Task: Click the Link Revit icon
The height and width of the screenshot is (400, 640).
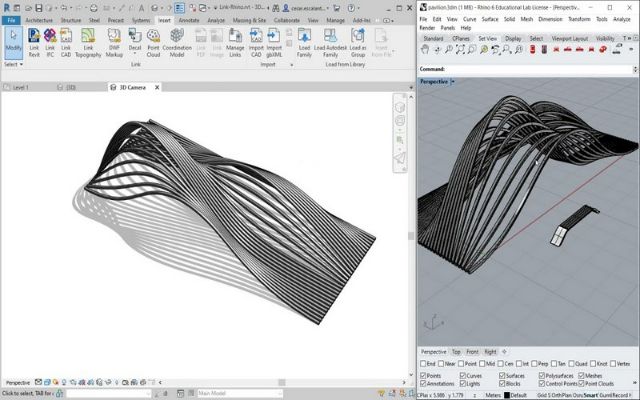Action: (x=34, y=42)
